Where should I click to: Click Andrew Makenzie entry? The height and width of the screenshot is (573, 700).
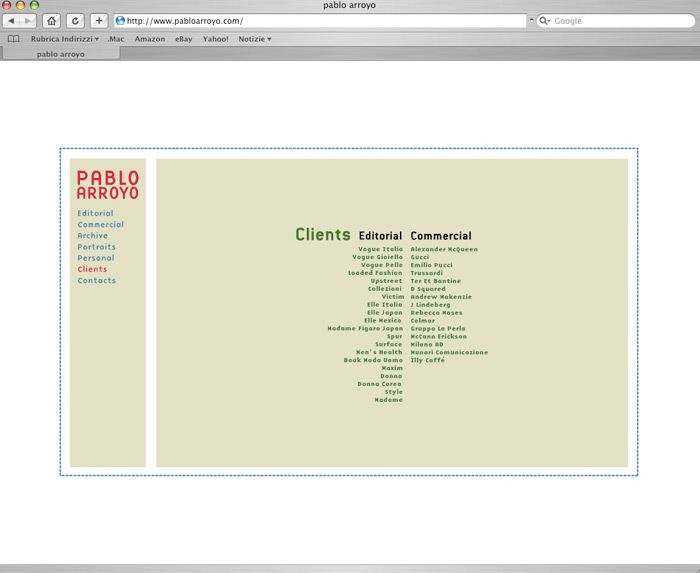tap(441, 297)
